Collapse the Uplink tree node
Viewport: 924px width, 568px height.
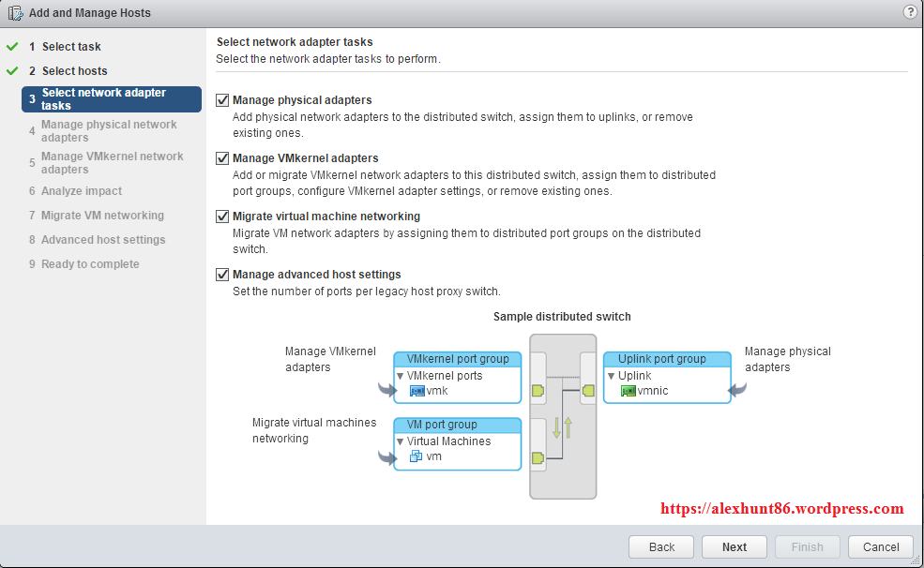[x=611, y=376]
